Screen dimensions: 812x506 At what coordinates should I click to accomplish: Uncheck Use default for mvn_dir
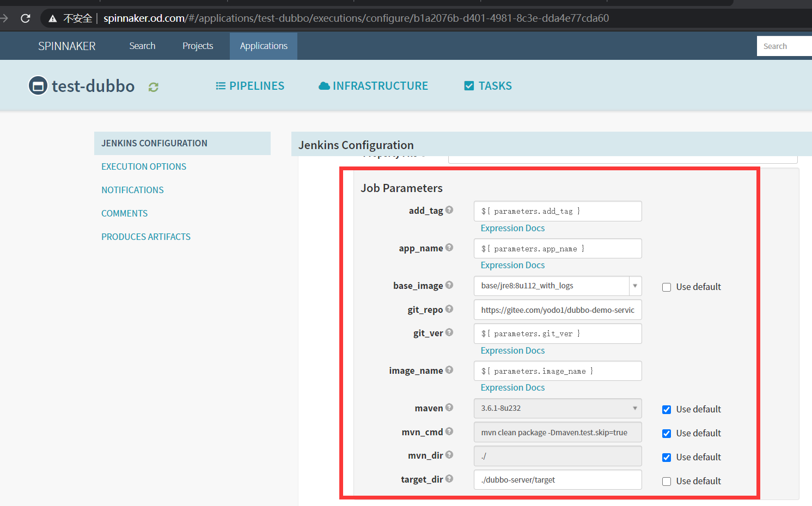click(x=667, y=458)
